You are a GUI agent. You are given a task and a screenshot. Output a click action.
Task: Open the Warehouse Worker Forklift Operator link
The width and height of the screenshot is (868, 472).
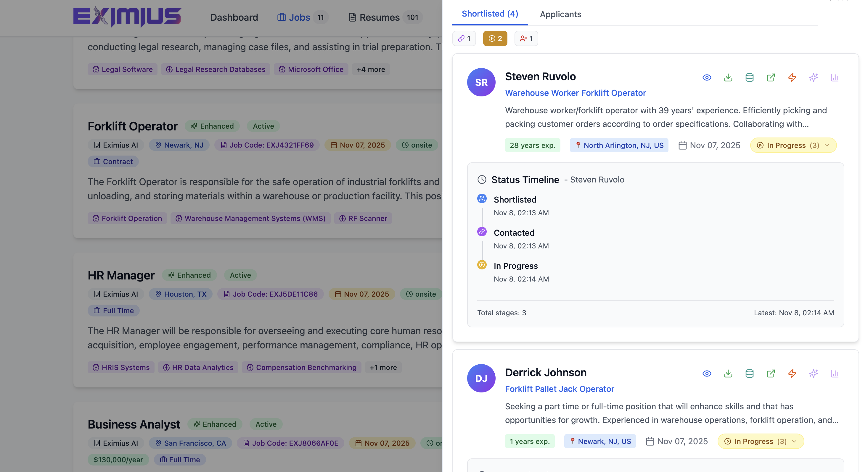click(575, 93)
